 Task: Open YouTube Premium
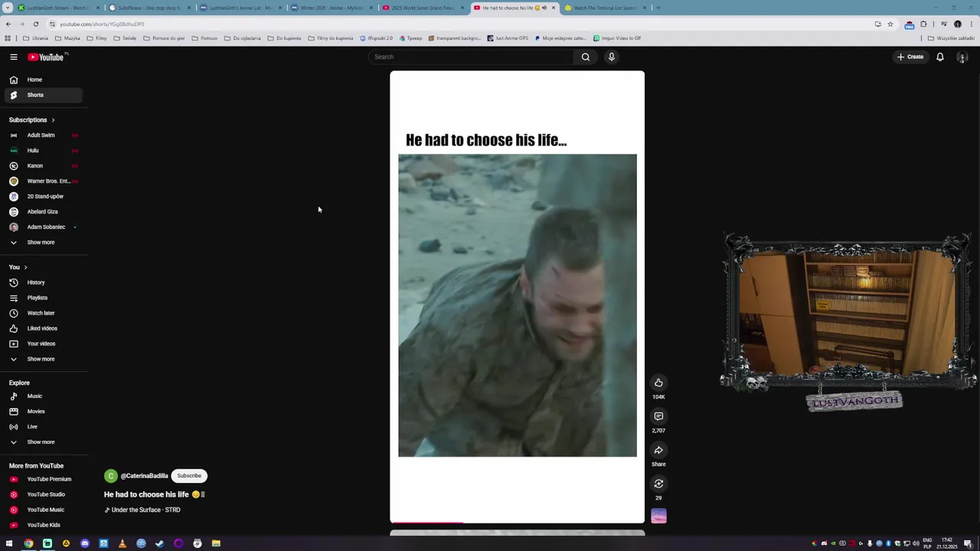pos(43,479)
